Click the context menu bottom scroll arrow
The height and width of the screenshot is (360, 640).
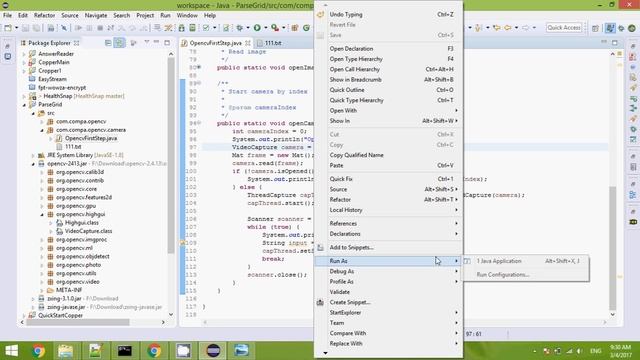pos(325,353)
